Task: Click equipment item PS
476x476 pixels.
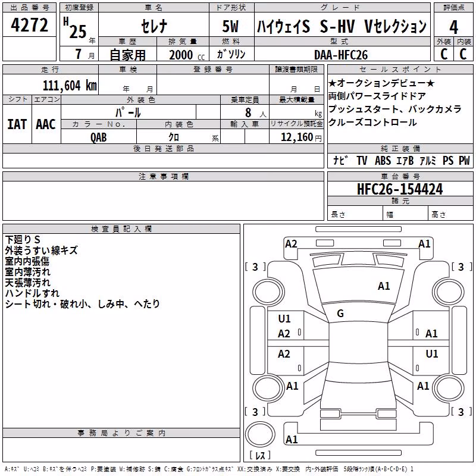Action: coord(448,160)
